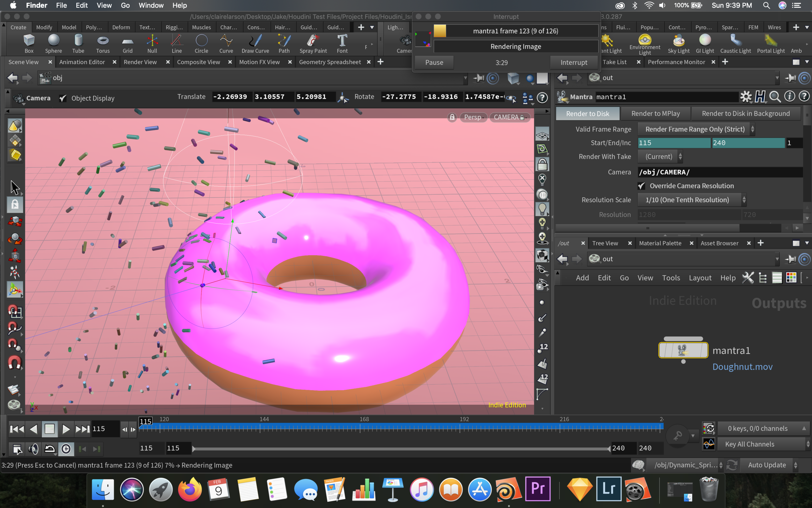Uncheck Override Camera Resolution
812x508 pixels.
pyautogui.click(x=641, y=186)
